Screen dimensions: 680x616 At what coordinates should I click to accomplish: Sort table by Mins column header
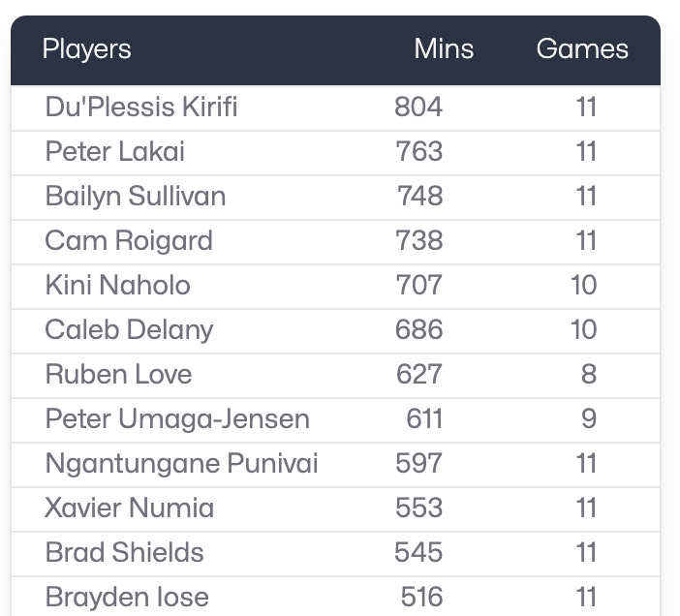point(444,49)
